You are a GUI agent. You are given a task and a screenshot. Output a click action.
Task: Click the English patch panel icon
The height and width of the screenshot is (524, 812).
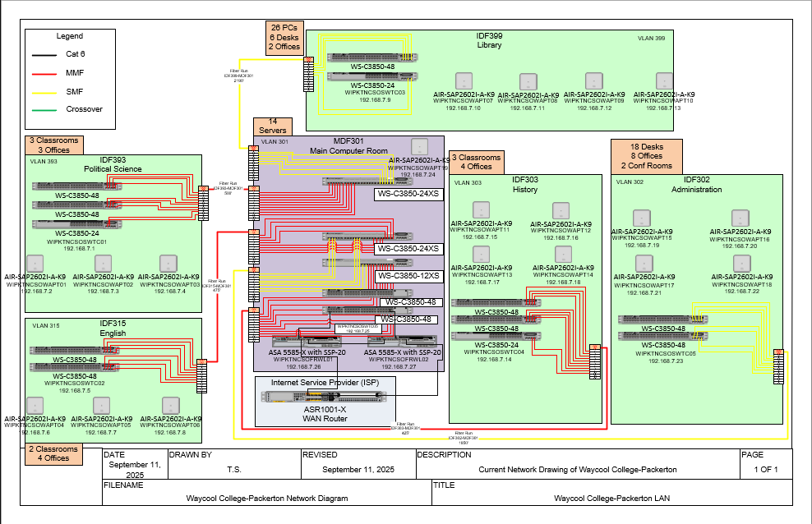(202, 376)
